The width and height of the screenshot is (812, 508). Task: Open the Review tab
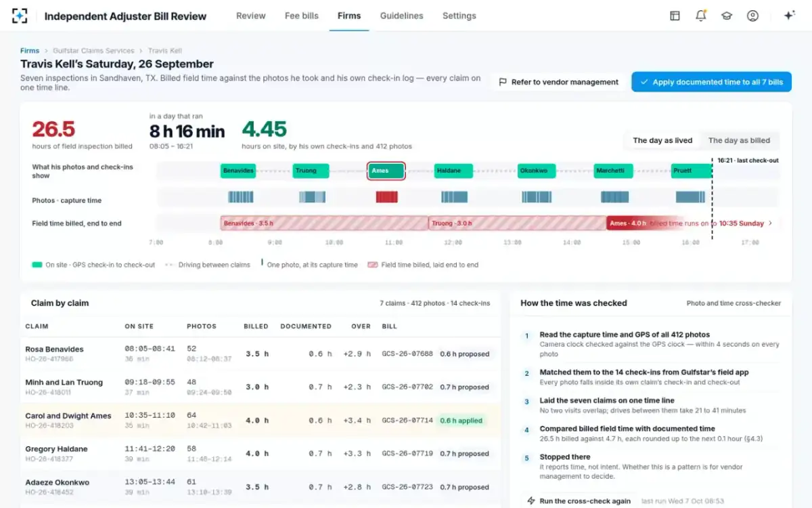[251, 16]
